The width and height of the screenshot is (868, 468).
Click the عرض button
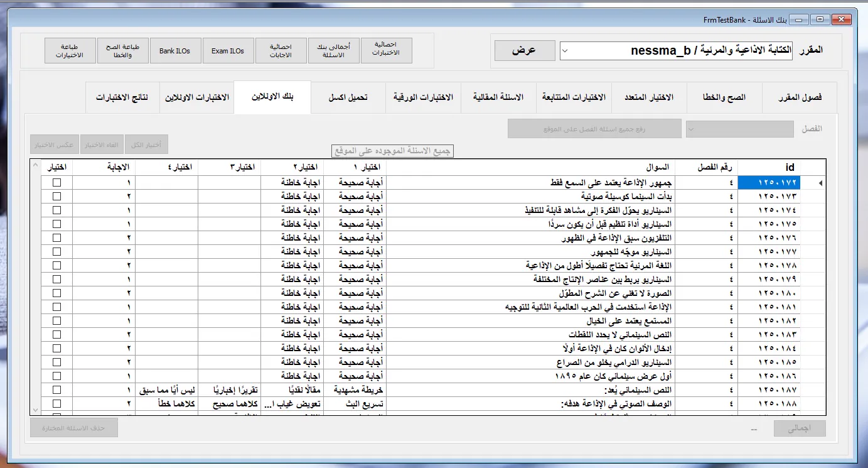525,50
